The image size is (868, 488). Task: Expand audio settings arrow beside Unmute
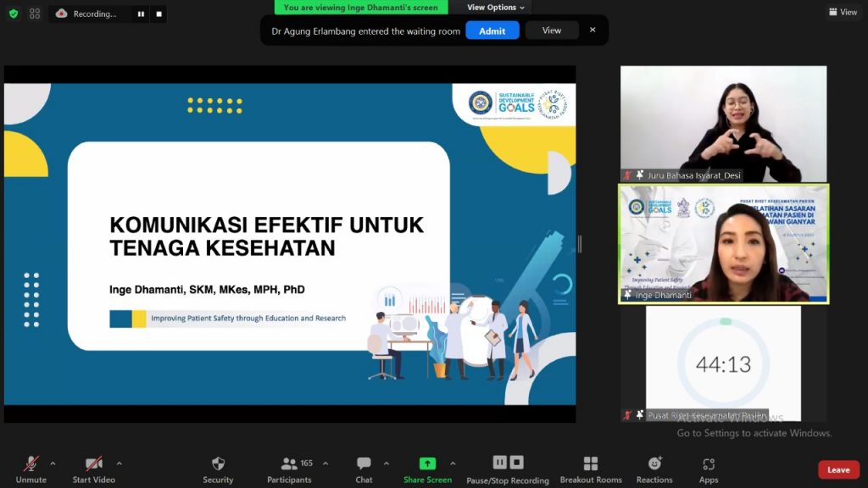point(53,463)
